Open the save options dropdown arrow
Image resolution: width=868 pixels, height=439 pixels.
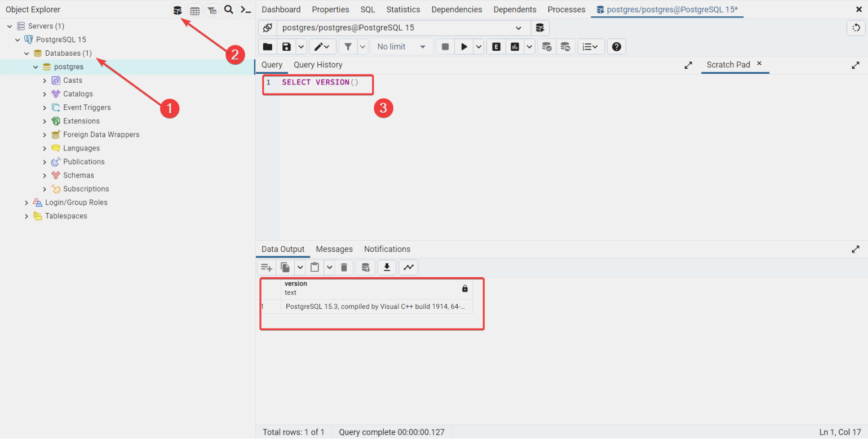301,47
